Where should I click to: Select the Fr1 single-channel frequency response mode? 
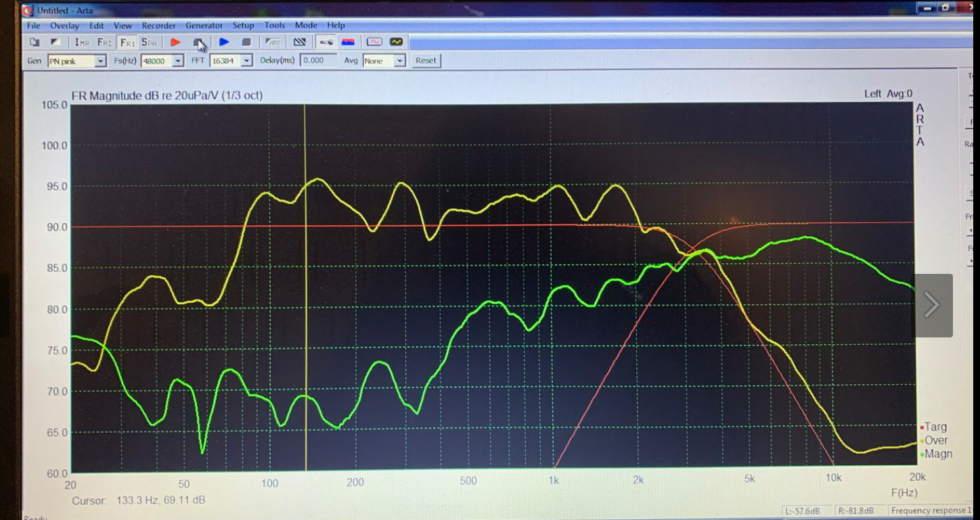[x=127, y=42]
